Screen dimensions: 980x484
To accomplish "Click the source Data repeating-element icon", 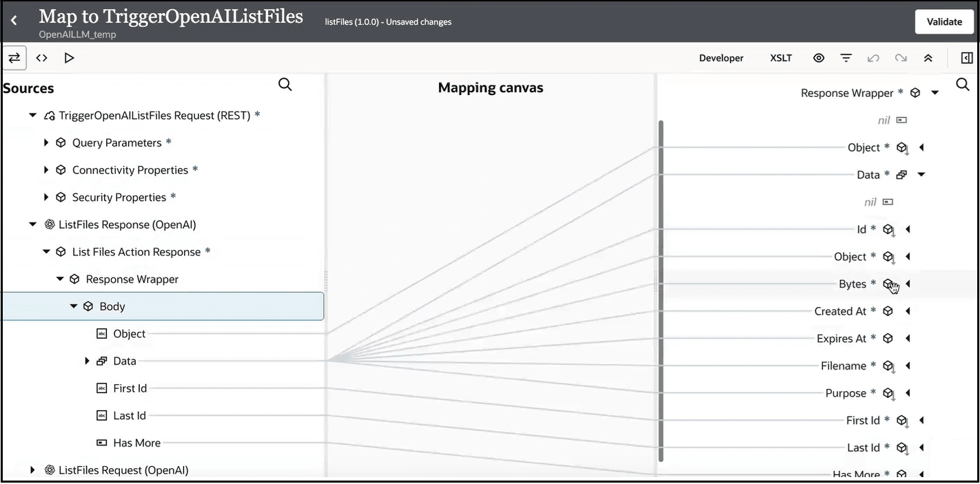I will (x=102, y=361).
